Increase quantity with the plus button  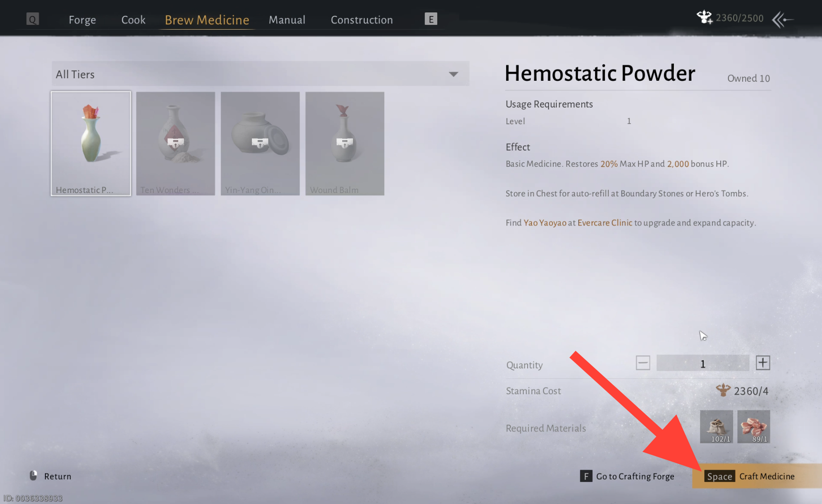763,363
